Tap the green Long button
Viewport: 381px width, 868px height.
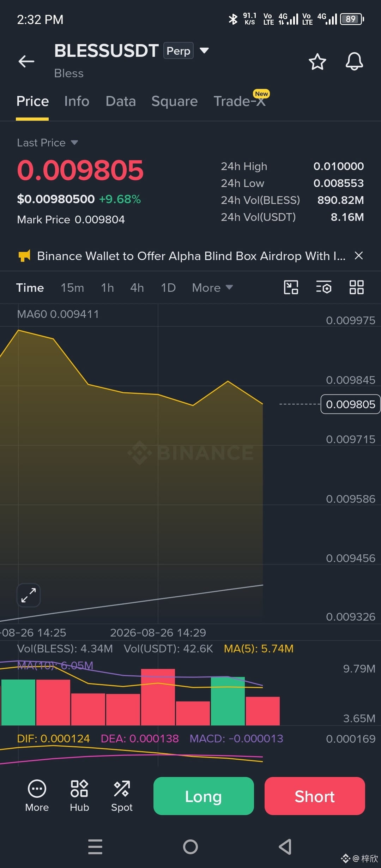(204, 796)
